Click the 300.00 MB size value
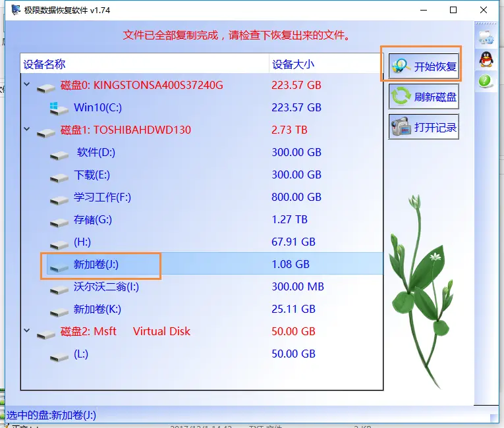The image size is (504, 428). point(298,286)
